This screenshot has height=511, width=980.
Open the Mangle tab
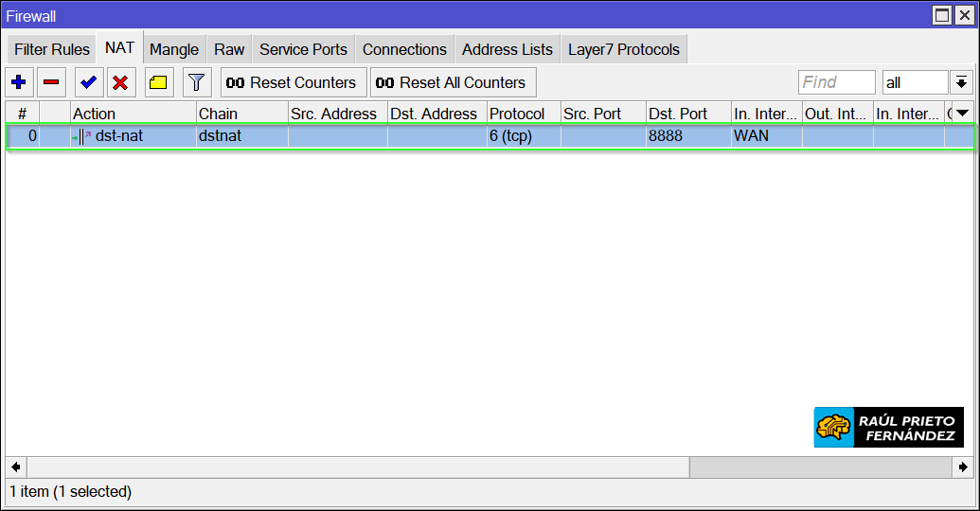pos(174,49)
